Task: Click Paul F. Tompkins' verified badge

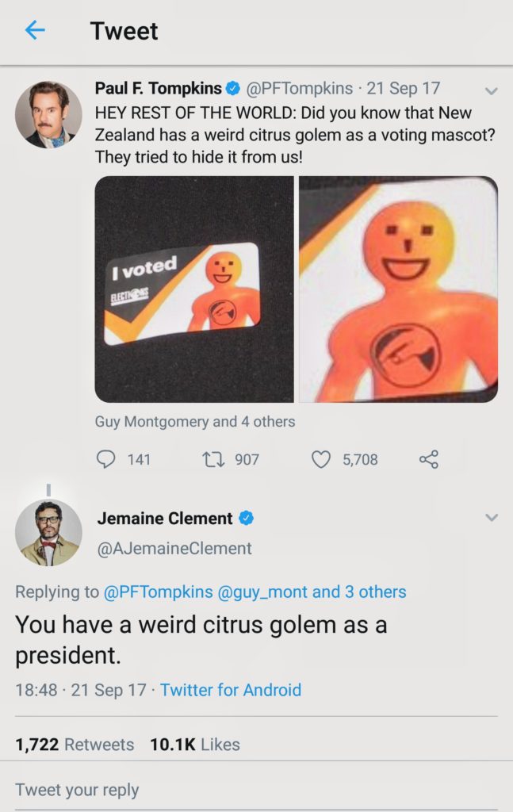Action: pyautogui.click(x=233, y=89)
